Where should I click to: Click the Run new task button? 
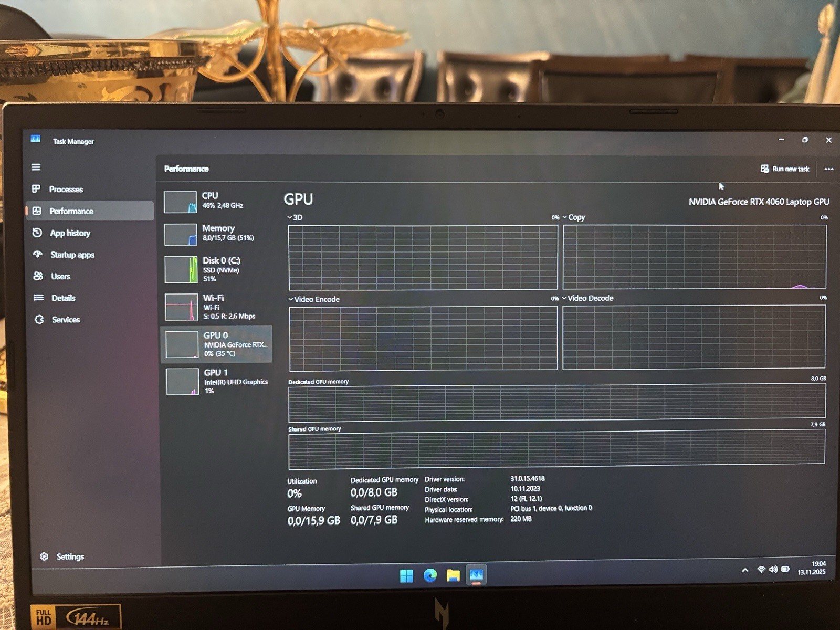[785, 169]
